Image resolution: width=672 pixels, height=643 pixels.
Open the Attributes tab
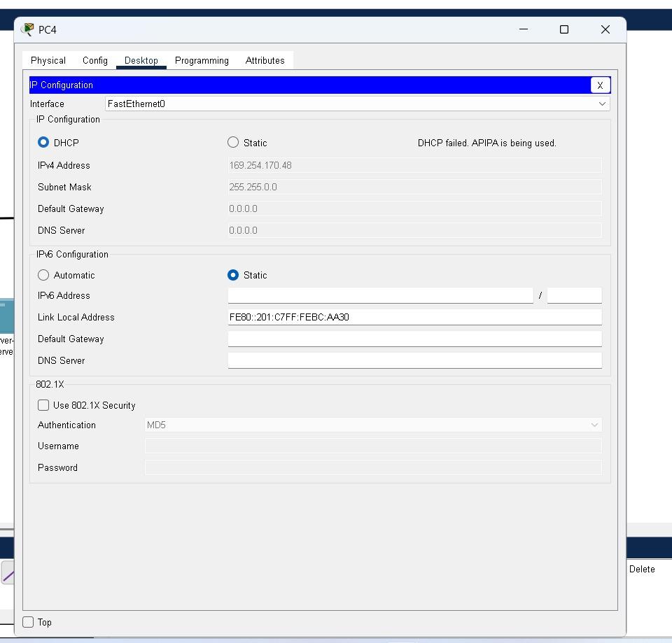coord(265,61)
